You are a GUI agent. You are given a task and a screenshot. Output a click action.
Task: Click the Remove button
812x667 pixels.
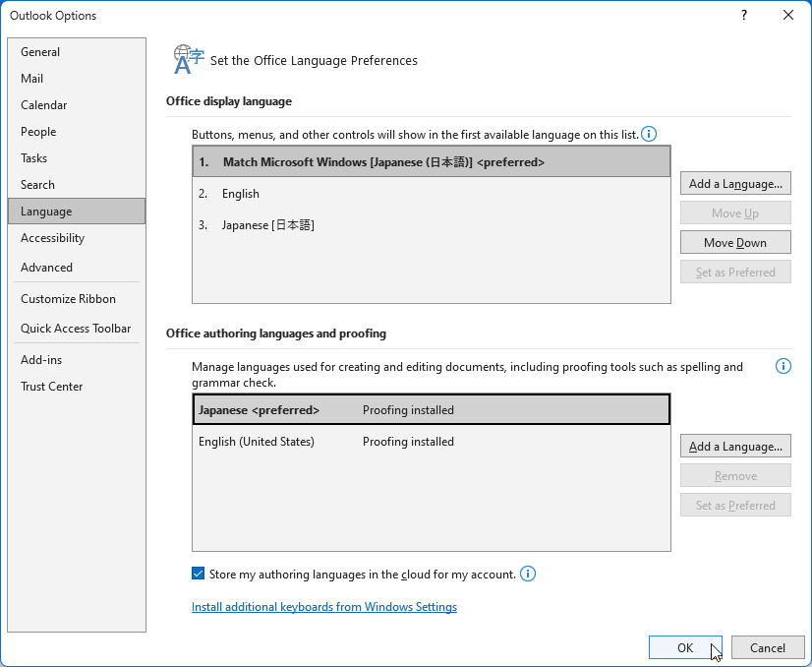(x=735, y=476)
